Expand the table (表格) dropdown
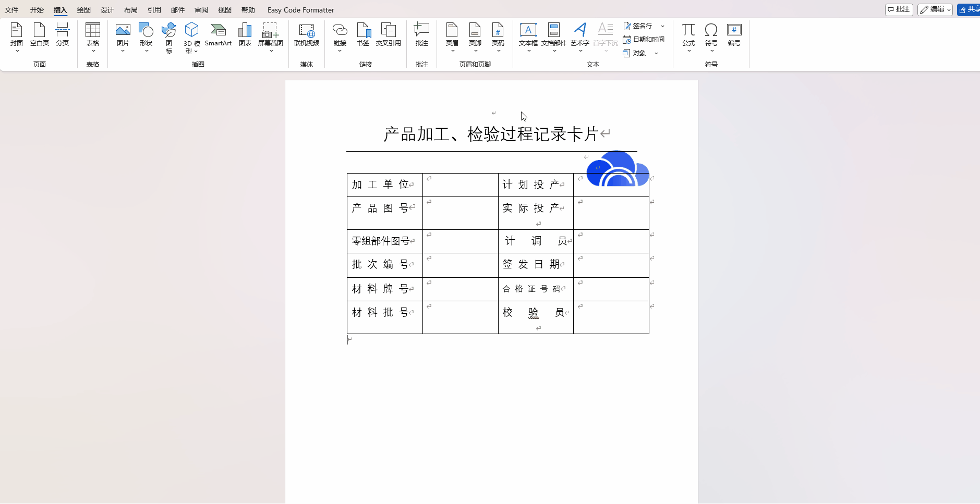This screenshot has width=980, height=504. (93, 51)
